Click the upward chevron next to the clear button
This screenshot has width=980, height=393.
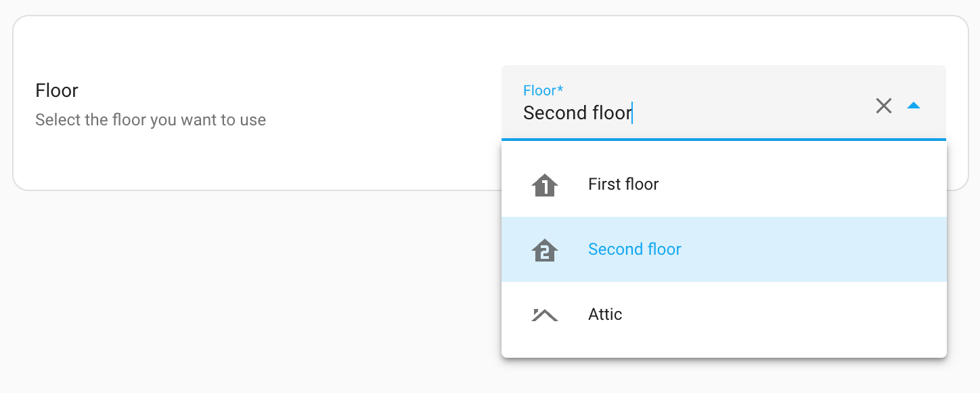click(x=914, y=106)
